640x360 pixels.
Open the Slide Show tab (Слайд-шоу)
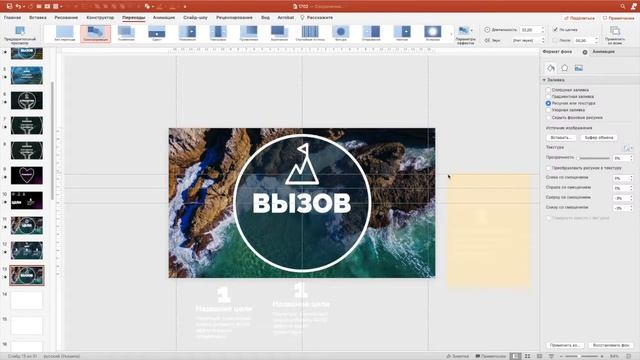coord(196,18)
